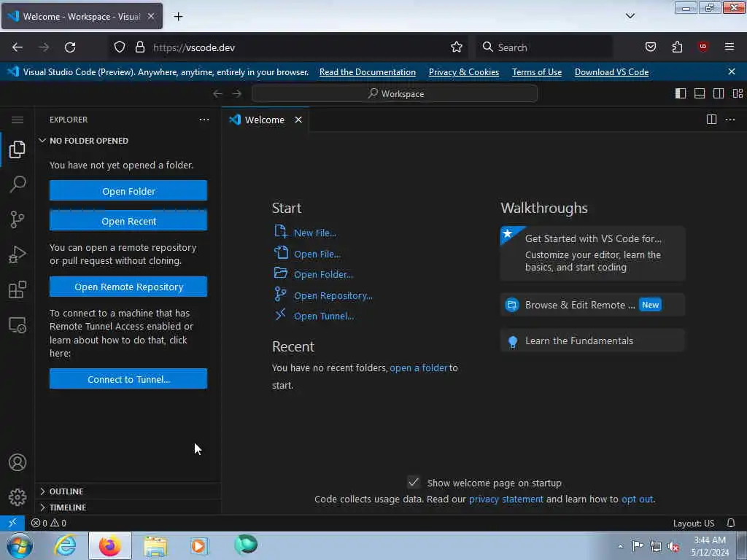Click Open Remote Repository button

(x=128, y=287)
